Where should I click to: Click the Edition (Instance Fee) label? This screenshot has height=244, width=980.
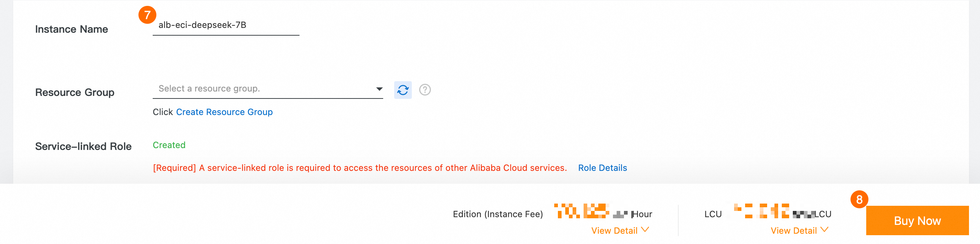coord(498,214)
